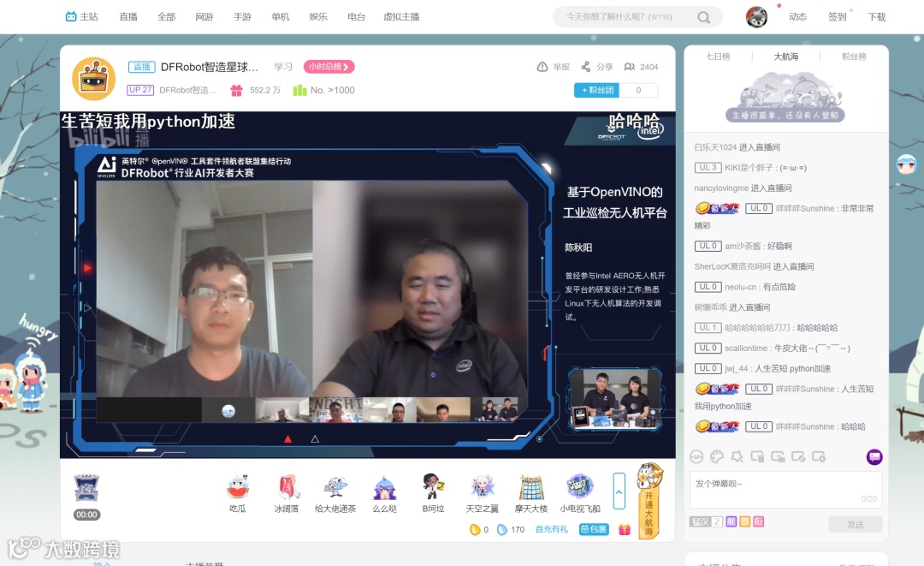Click the floating avatar at right edge

coord(906,164)
